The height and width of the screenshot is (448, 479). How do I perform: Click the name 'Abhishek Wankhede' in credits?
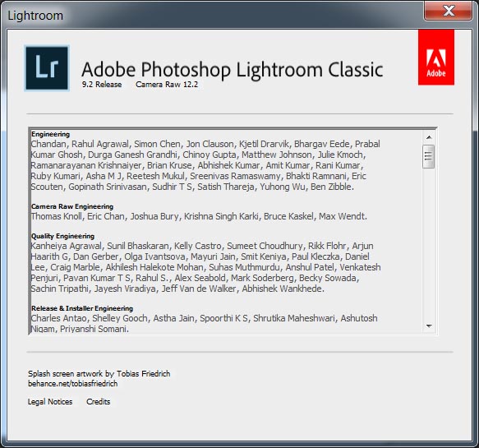pos(282,289)
